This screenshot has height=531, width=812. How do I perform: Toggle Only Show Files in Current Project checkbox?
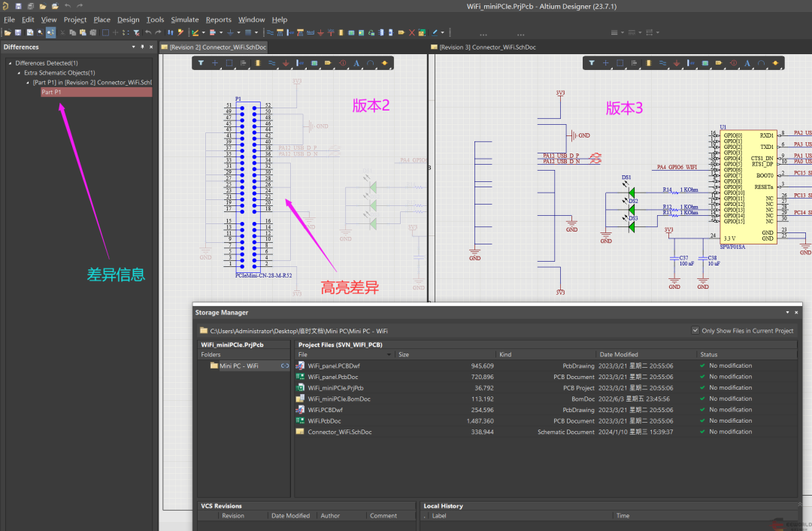[695, 330]
